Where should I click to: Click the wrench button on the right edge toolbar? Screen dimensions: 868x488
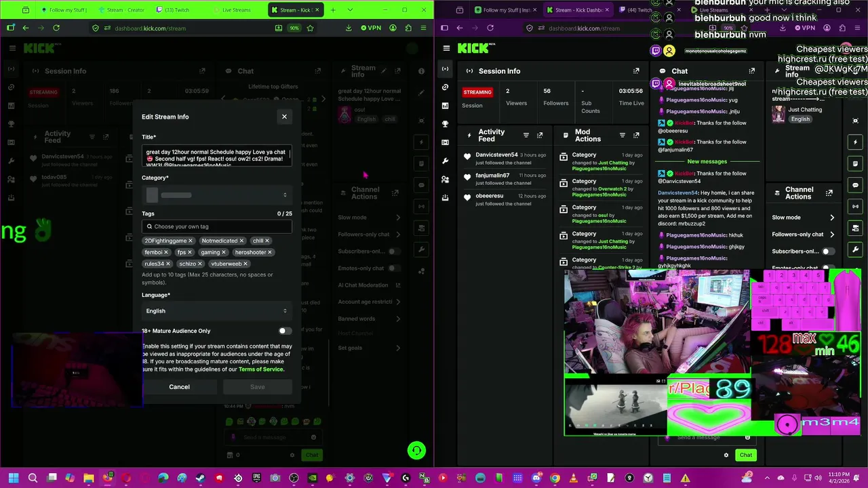tap(855, 249)
